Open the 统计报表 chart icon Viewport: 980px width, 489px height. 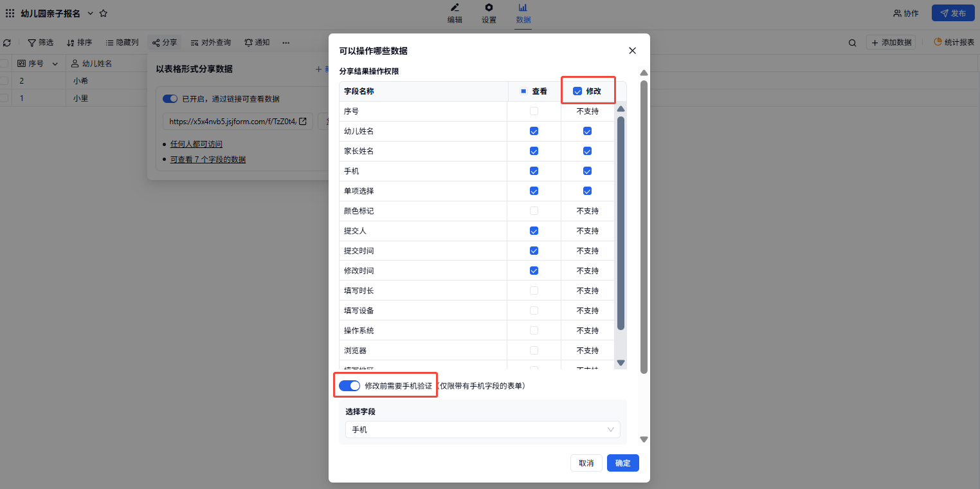(x=938, y=42)
